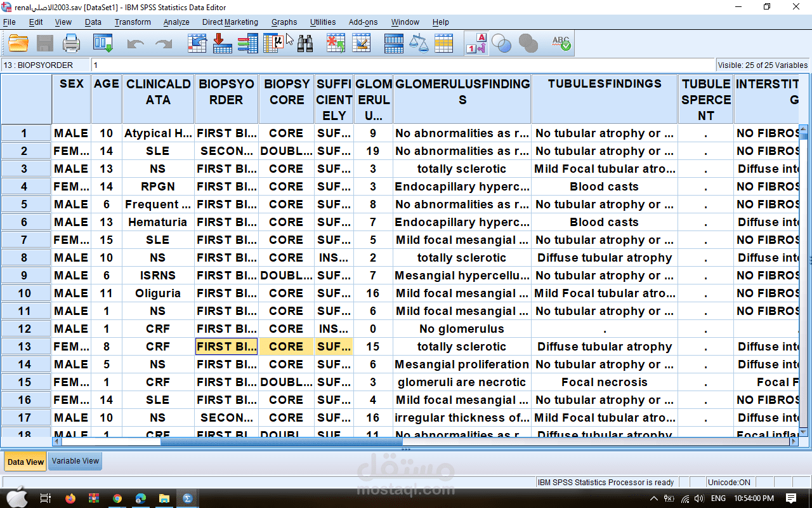Viewport: 812px width, 508px height.
Task: Click the Run descriptive statistics icon
Action: pyautogui.click(x=273, y=44)
